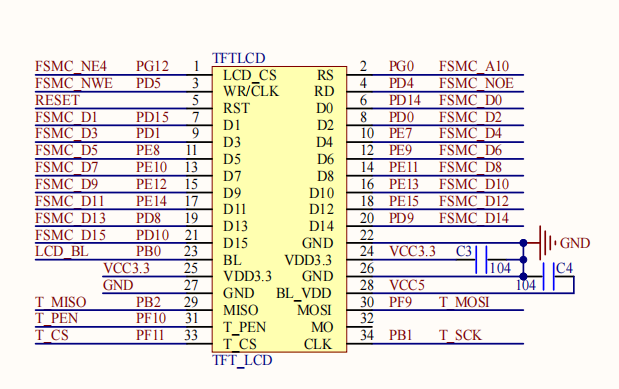619x389 pixels.
Task: Click the PB2 port label
Action: pos(148,302)
